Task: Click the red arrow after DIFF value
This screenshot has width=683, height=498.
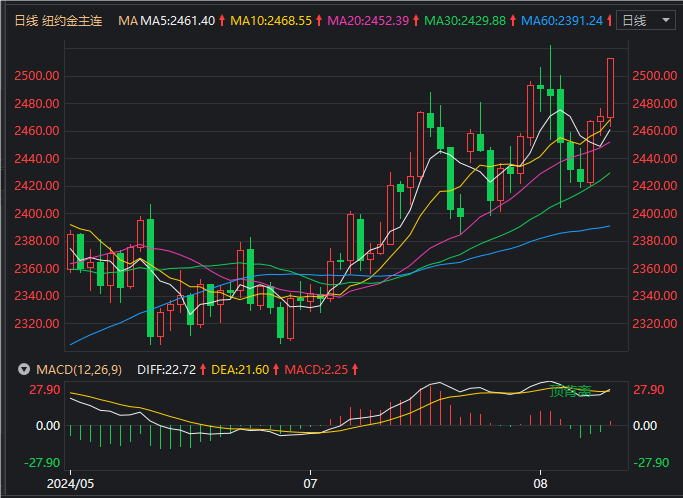Action: [x=202, y=369]
